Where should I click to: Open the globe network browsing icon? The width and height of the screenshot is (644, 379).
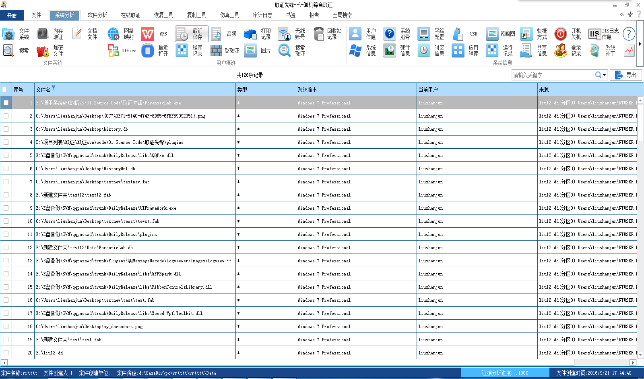click(113, 34)
